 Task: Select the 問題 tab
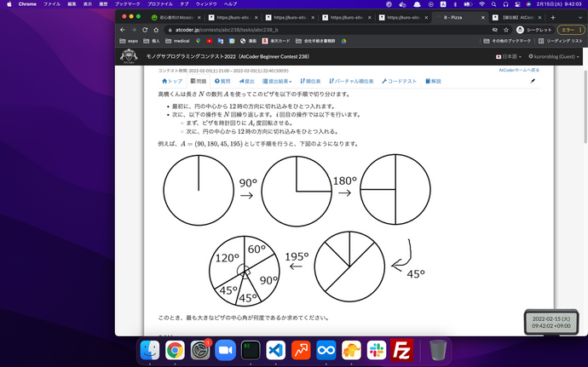pyautogui.click(x=199, y=81)
